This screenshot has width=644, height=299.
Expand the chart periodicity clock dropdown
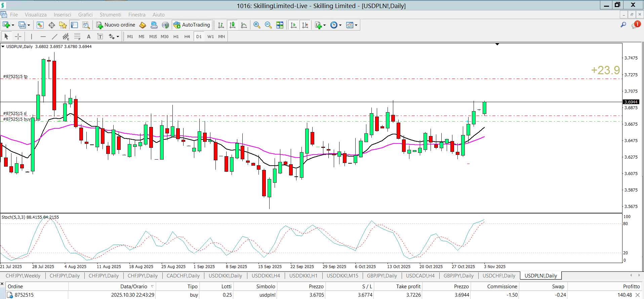click(x=336, y=25)
